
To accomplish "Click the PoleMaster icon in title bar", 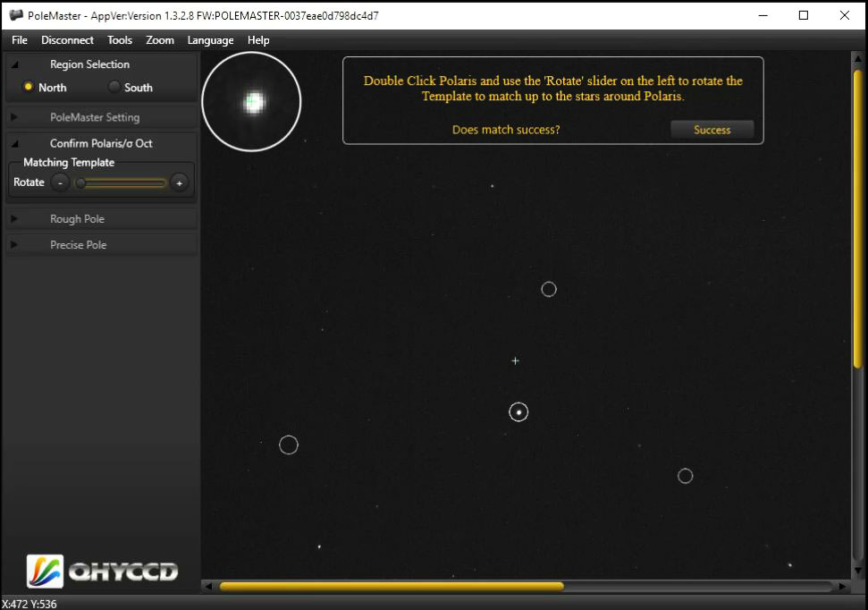I will tap(16, 15).
